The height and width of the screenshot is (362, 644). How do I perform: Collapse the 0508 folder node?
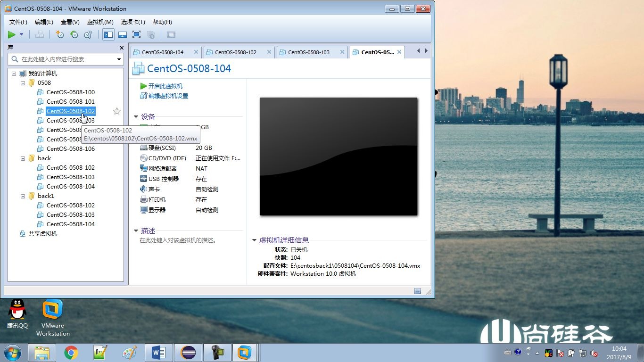[x=23, y=83]
